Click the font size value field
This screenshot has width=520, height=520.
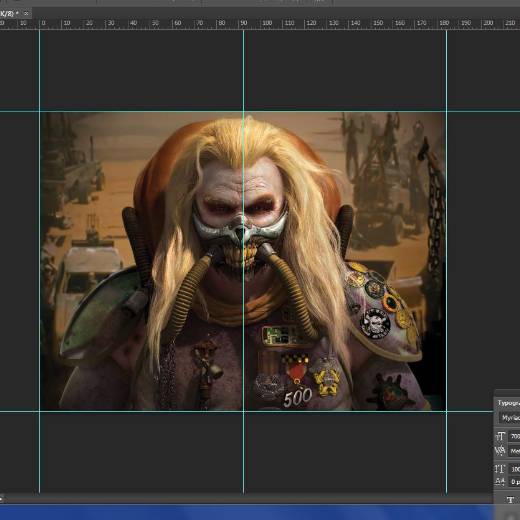coord(515,436)
